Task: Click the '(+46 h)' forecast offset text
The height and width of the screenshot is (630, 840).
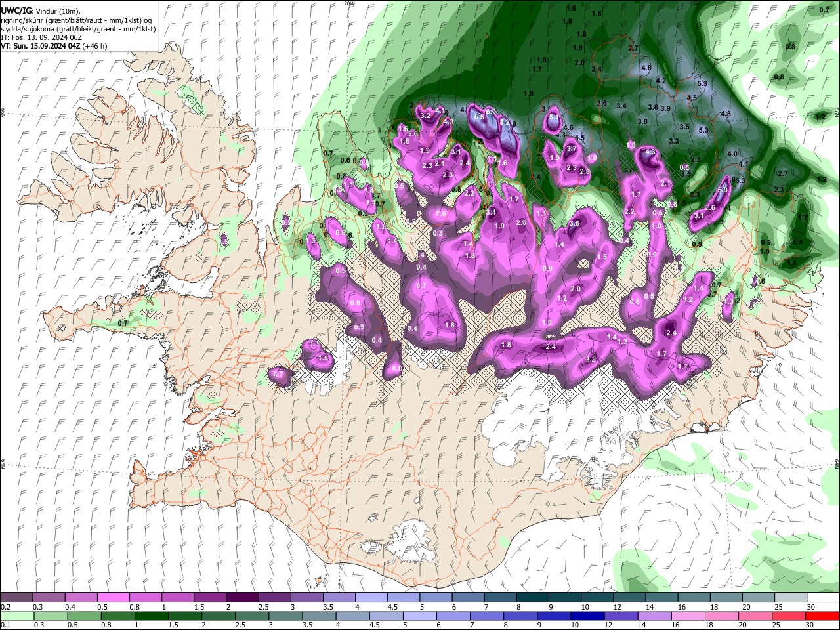Action: [95, 46]
